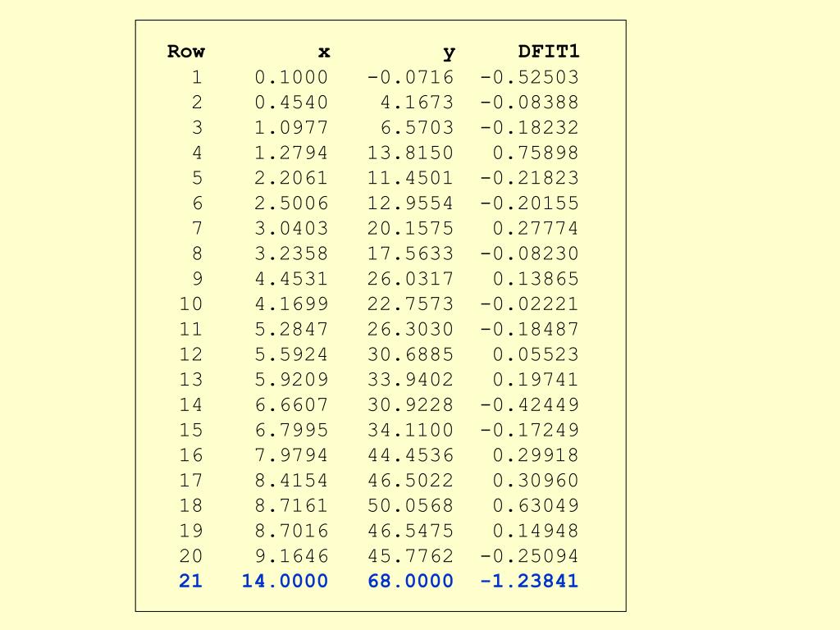Select y value 13.8150
The image size is (840, 630).
pos(410,153)
